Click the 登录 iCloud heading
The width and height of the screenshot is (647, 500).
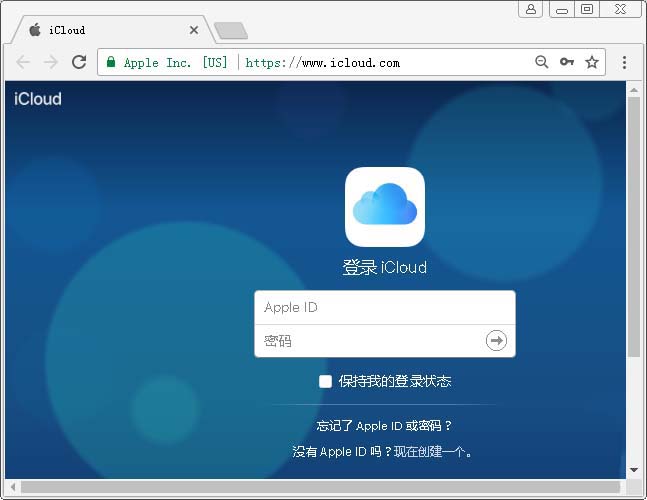[385, 267]
